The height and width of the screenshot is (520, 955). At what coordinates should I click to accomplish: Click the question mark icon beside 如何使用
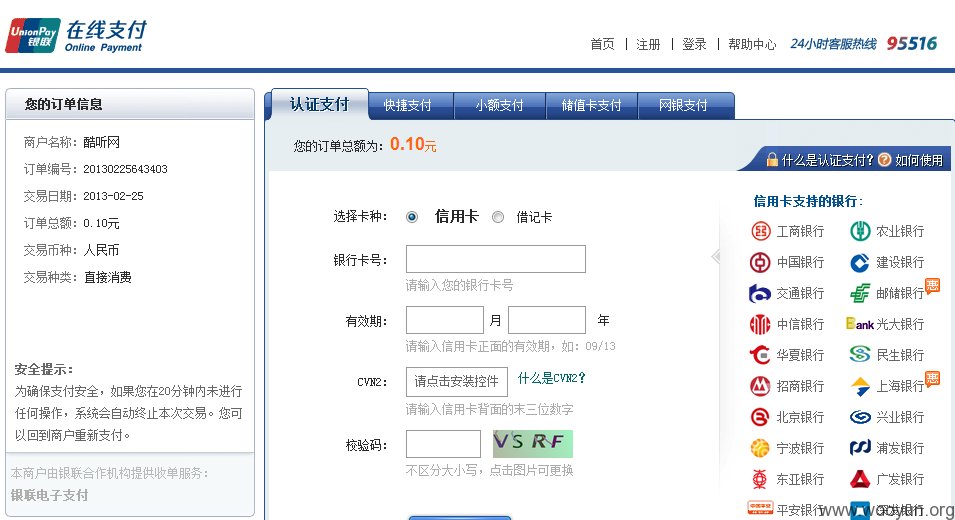884,160
